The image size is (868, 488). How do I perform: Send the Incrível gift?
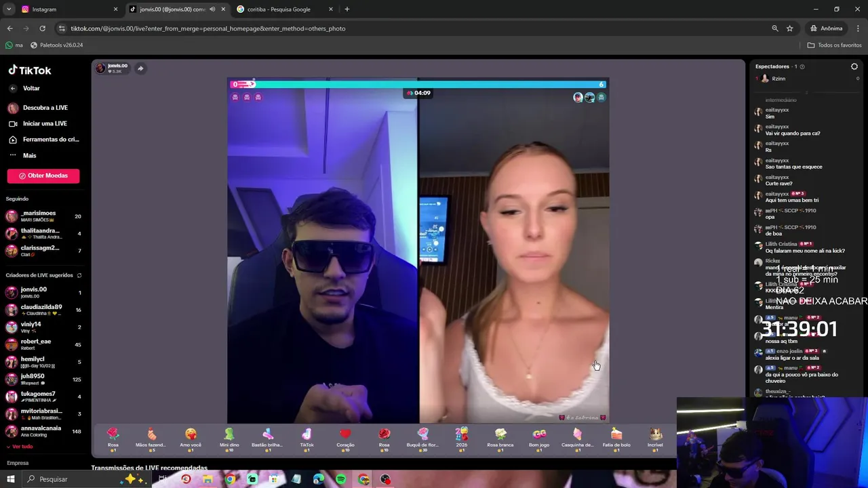pos(655,438)
